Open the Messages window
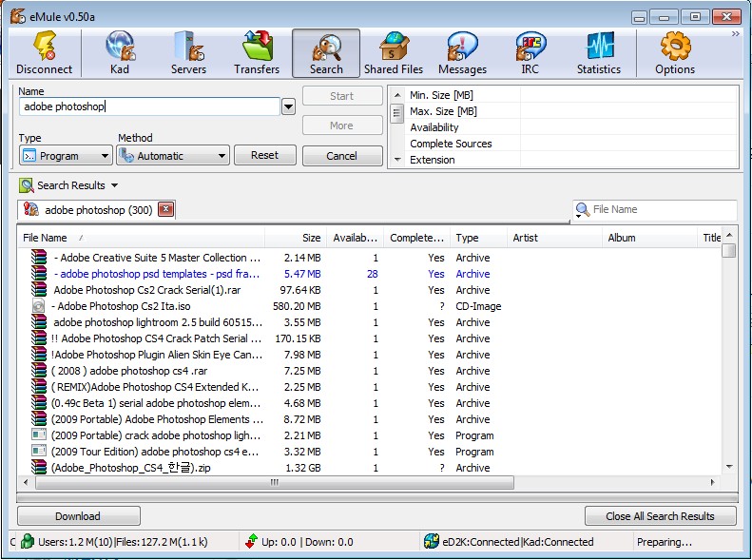 (462, 53)
